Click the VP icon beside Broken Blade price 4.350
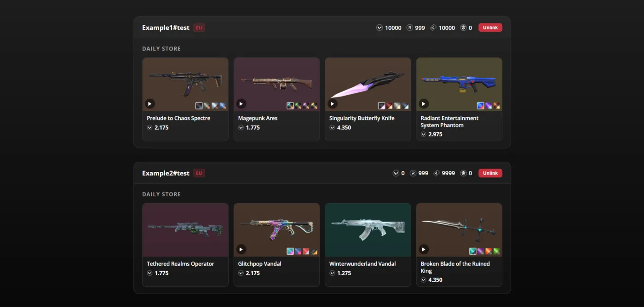Viewport: 644px width, 307px height. point(423,280)
